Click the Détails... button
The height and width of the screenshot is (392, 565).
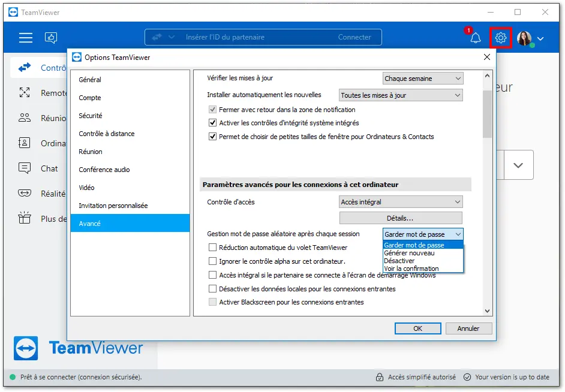tap(401, 218)
